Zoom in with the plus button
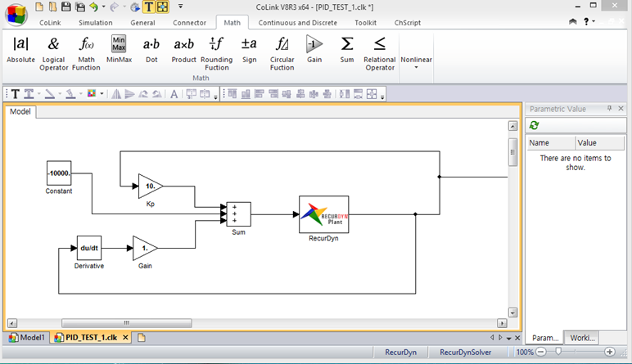The width and height of the screenshot is (632, 364). (610, 352)
